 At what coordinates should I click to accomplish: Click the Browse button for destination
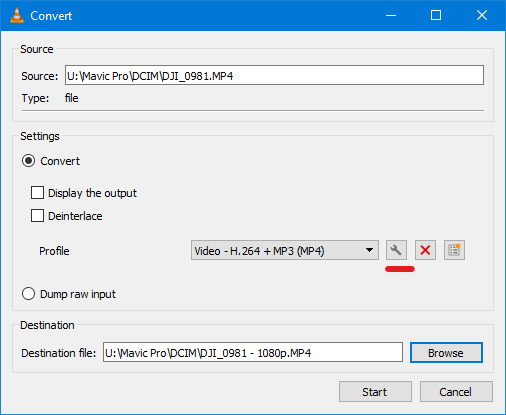446,353
